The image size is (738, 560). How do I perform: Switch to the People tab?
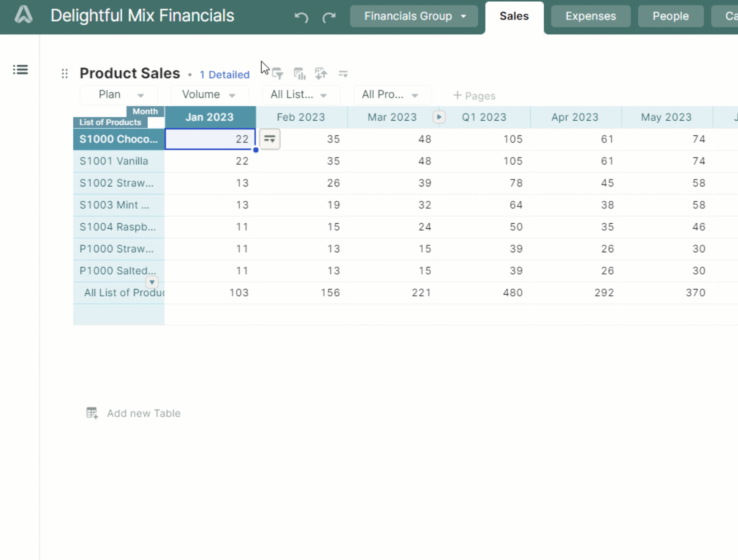click(671, 16)
